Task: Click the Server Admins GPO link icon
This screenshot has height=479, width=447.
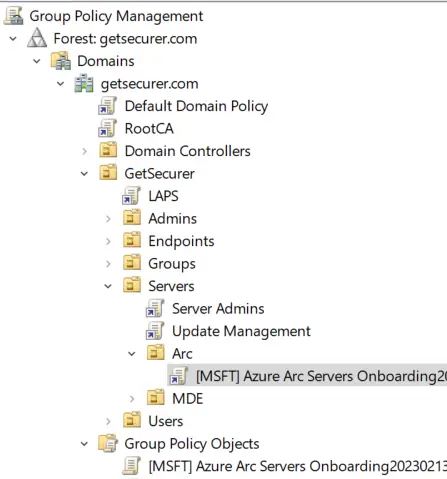Action: pyautogui.click(x=155, y=308)
